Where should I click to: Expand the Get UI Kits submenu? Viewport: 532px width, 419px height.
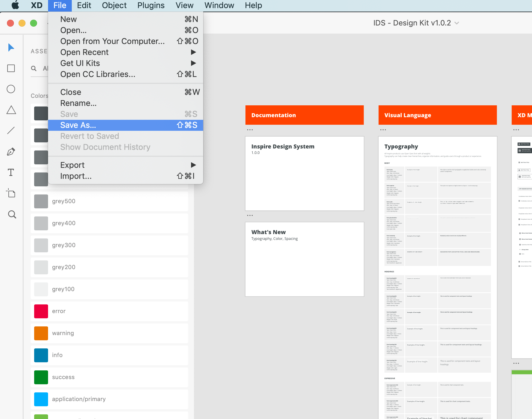click(126, 63)
